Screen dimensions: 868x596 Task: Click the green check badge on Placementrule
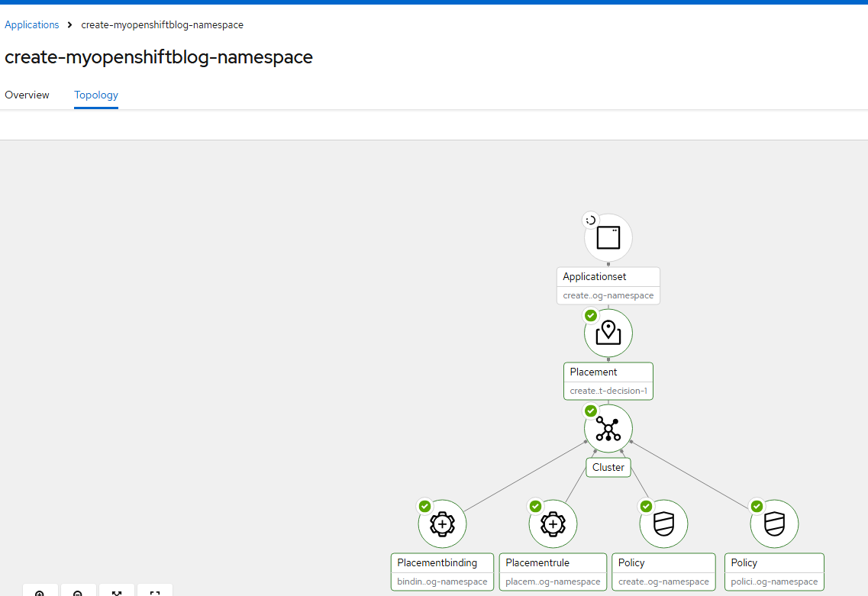[x=535, y=507]
